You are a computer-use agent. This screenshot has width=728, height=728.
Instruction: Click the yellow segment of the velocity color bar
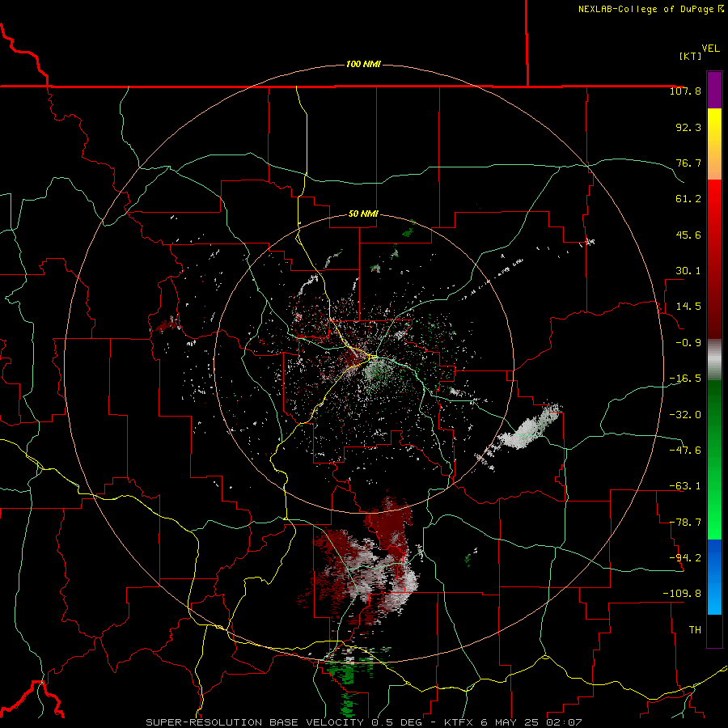[714, 144]
